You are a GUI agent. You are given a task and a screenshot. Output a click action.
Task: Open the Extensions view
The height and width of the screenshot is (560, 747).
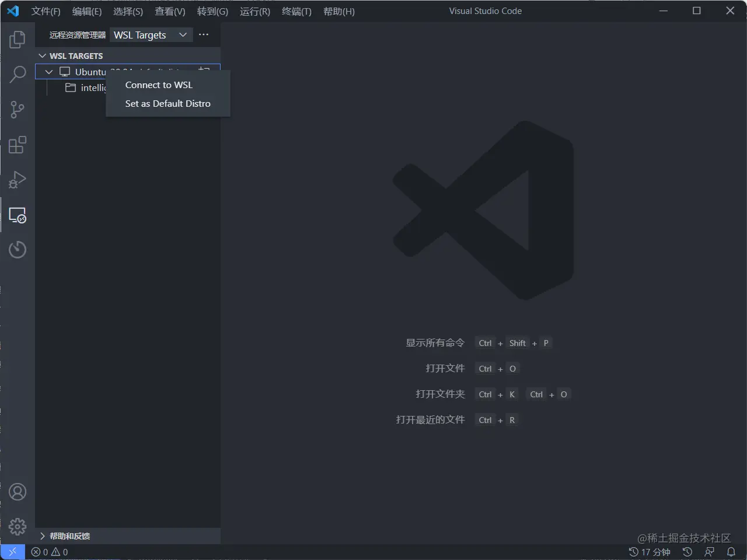18,145
